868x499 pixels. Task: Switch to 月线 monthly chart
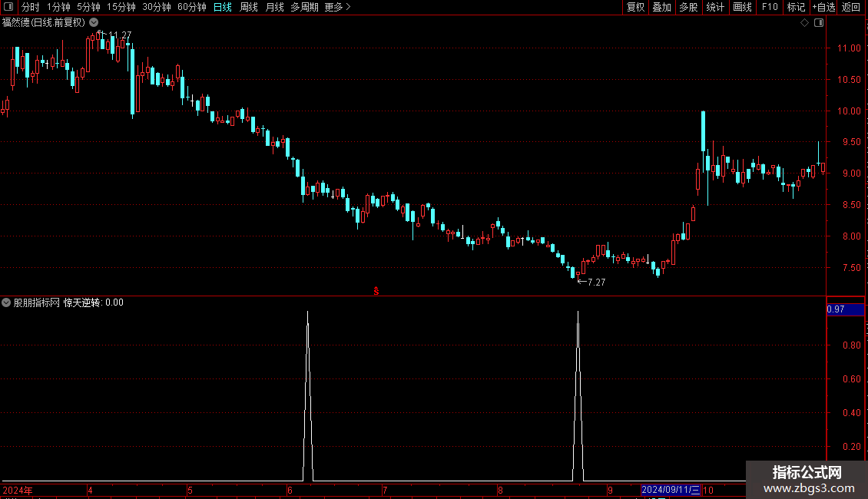(x=274, y=7)
